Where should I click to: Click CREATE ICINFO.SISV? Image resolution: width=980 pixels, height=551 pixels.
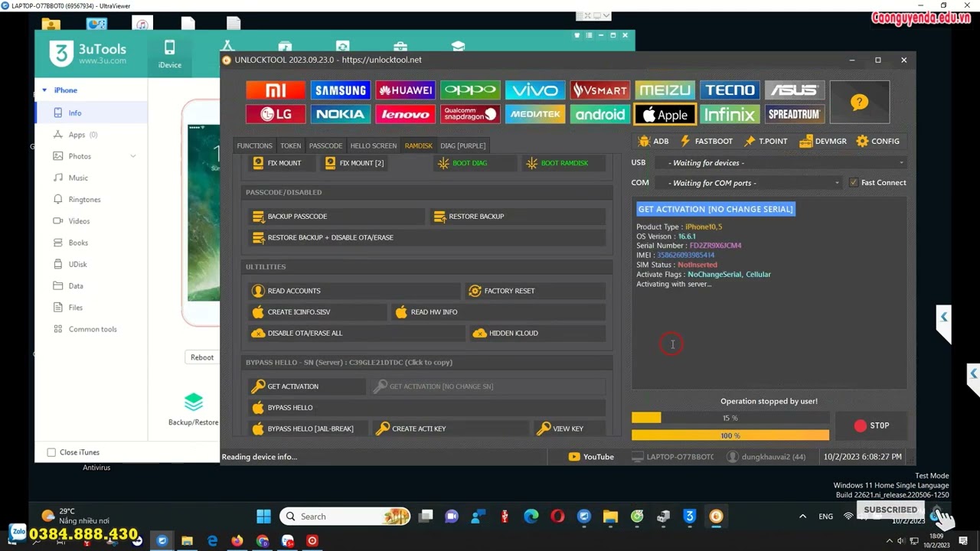click(317, 312)
